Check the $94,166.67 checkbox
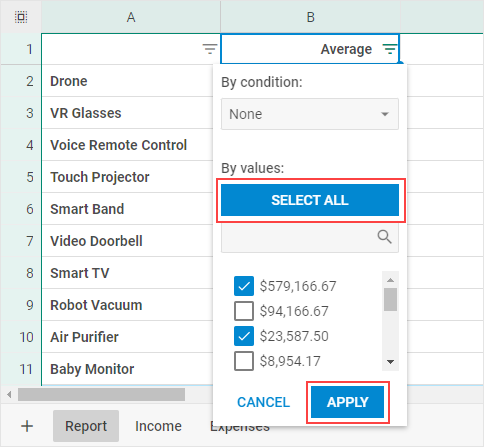Image resolution: width=484 pixels, height=447 pixels. [244, 311]
